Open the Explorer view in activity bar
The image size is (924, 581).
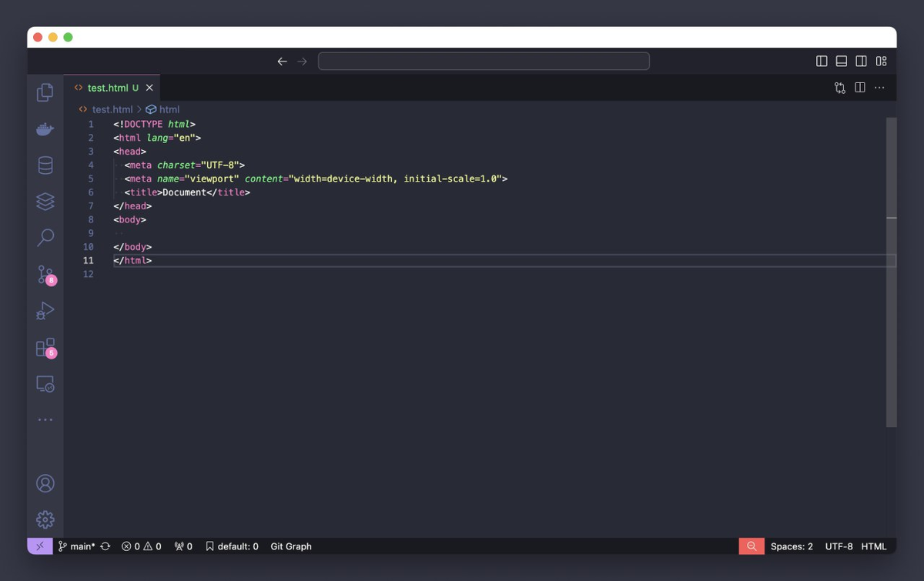(45, 92)
